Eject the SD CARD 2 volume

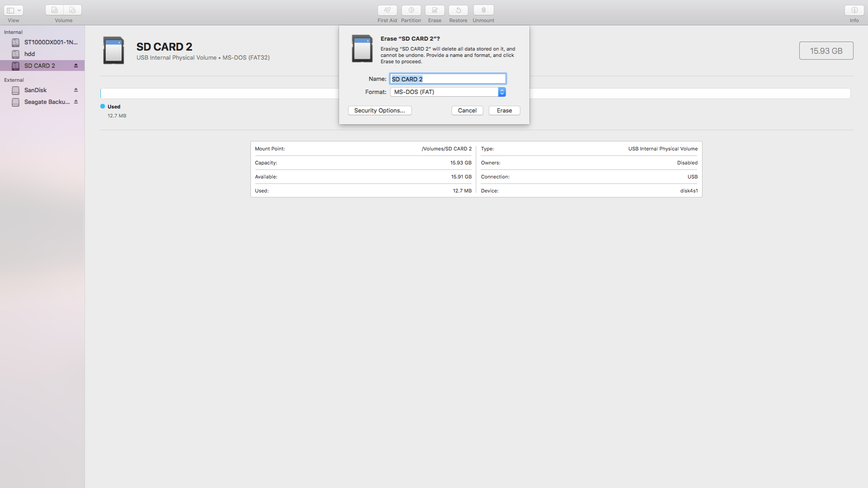[x=76, y=66]
